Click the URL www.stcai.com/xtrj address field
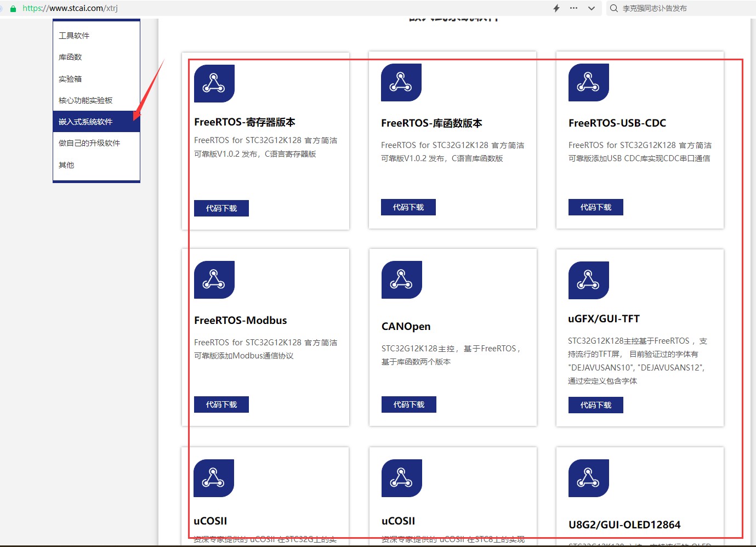756x547 pixels. pyautogui.click(x=70, y=8)
